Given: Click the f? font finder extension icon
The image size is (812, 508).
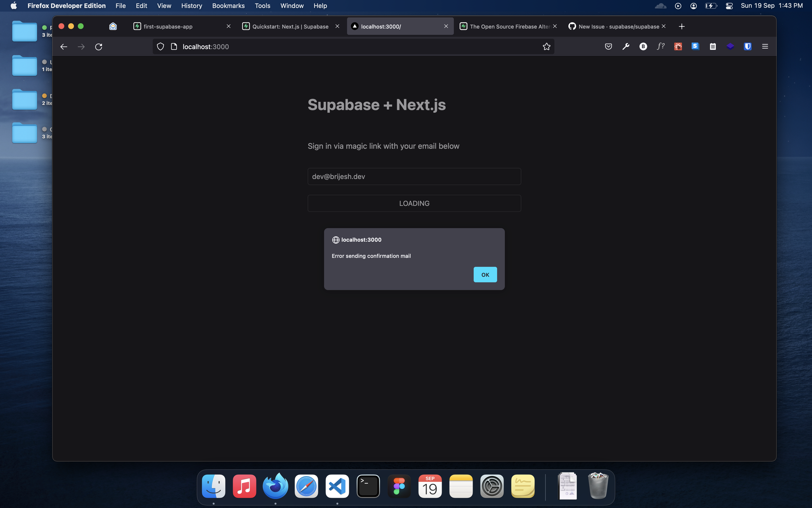Looking at the screenshot, I should pos(661,46).
